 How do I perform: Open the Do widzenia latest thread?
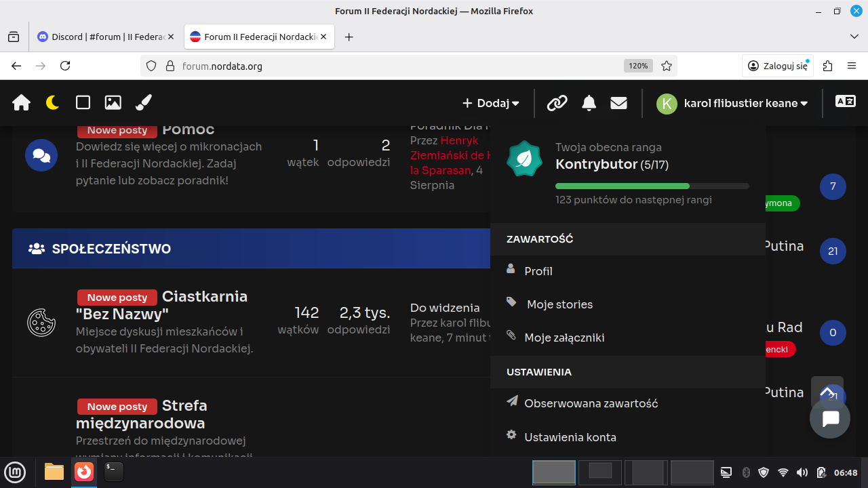pyautogui.click(x=445, y=308)
